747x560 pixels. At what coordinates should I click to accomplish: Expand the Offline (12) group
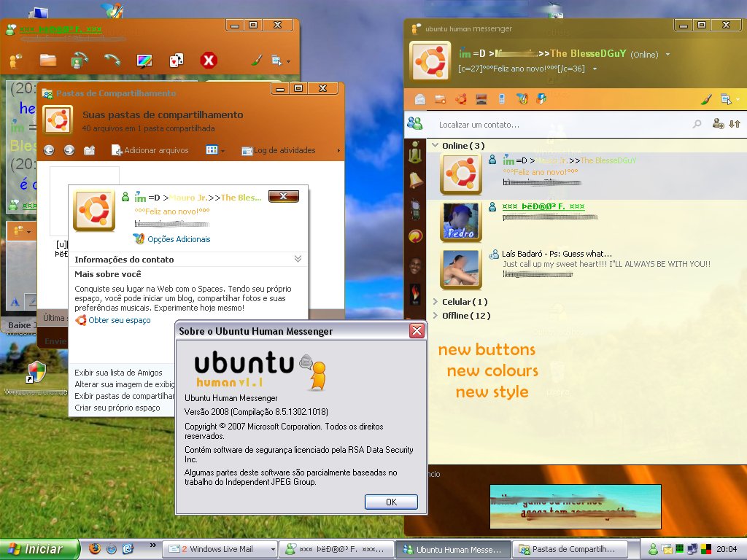(436, 315)
